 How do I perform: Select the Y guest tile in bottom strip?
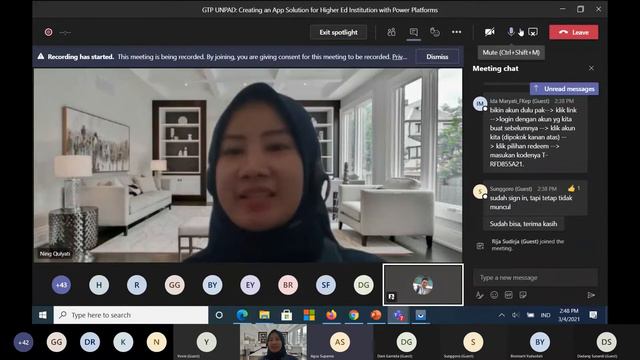207,342
